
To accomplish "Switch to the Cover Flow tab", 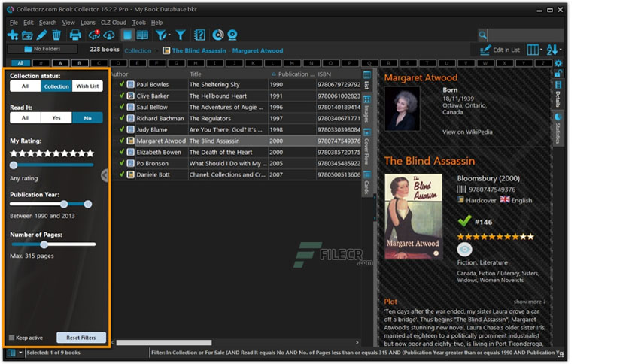I will (366, 147).
